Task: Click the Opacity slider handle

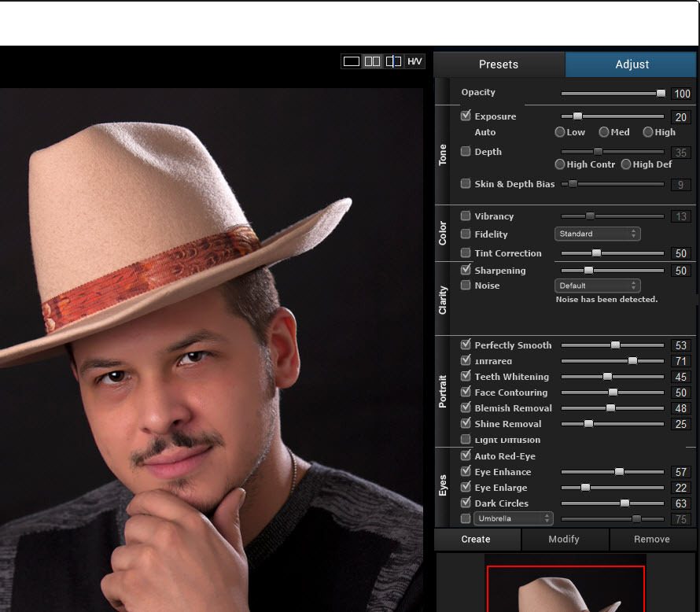Action: pos(661,93)
